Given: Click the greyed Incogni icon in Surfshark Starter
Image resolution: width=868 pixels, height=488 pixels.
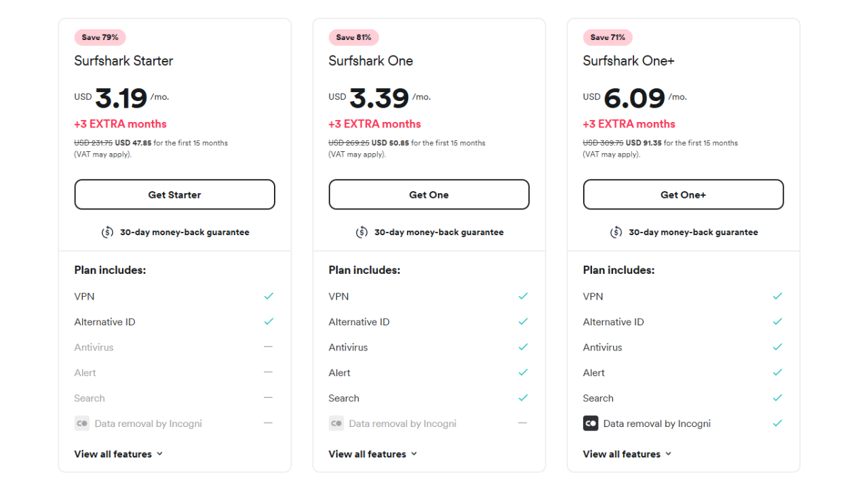Looking at the screenshot, I should [82, 424].
